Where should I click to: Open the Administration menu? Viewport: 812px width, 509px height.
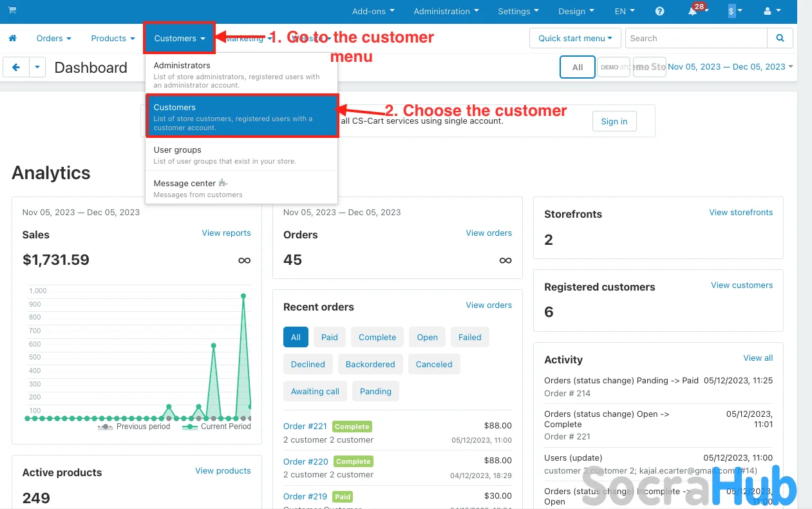tap(446, 11)
